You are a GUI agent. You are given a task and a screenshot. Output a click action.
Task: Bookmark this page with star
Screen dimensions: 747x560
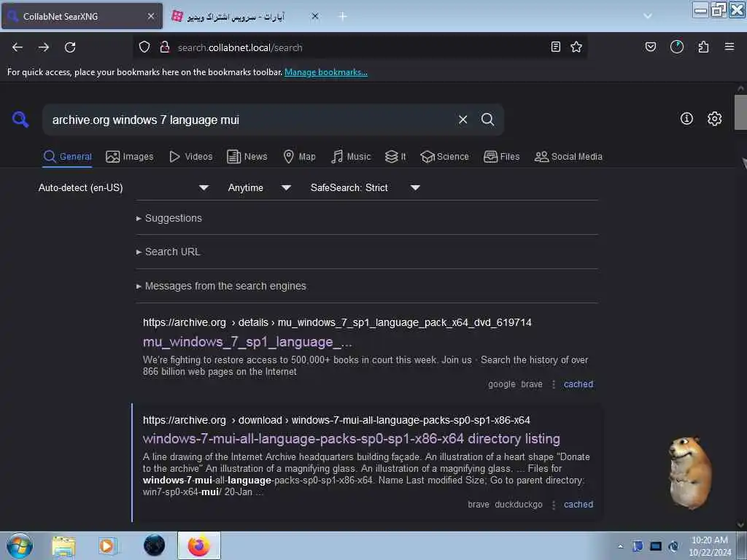coord(576,47)
